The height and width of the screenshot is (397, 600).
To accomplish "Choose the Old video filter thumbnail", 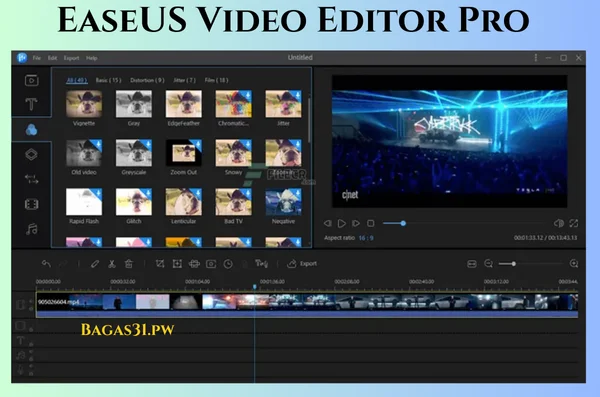I will coord(84,153).
